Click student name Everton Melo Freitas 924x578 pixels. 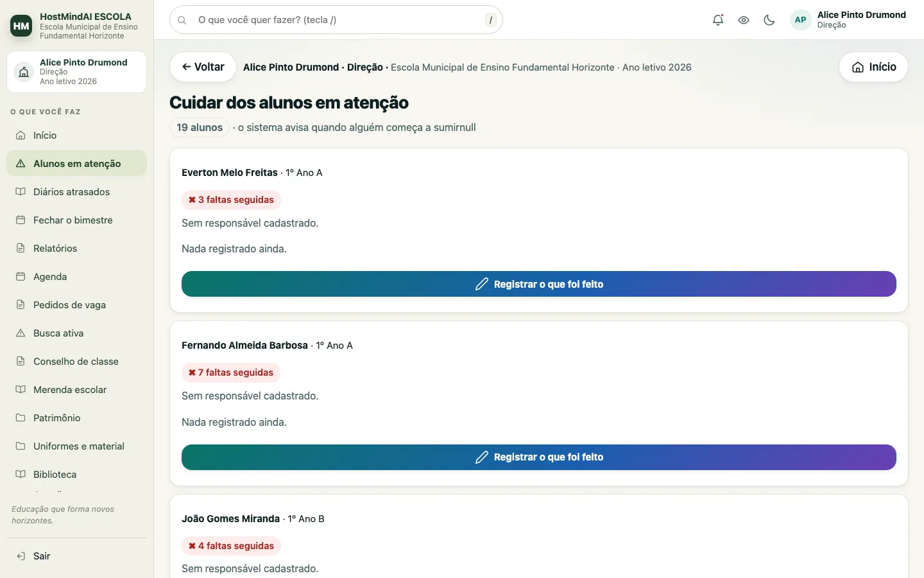pyautogui.click(x=230, y=173)
